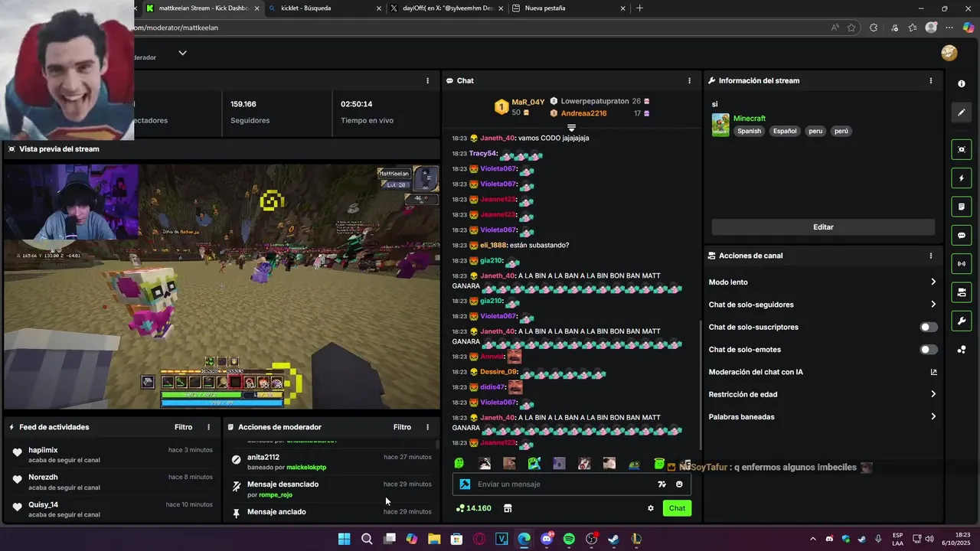980x551 pixels.
Task: Click the 14.160 channel points indicator
Action: [473, 508]
